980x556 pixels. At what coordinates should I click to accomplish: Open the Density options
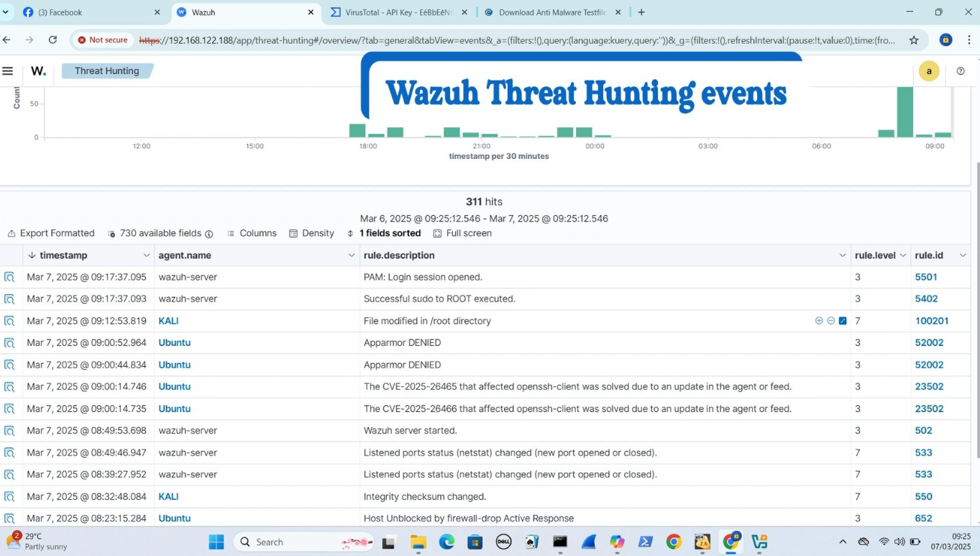pos(311,233)
